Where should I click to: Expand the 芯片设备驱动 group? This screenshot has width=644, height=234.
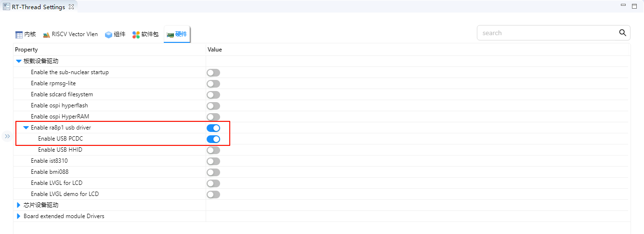19,205
